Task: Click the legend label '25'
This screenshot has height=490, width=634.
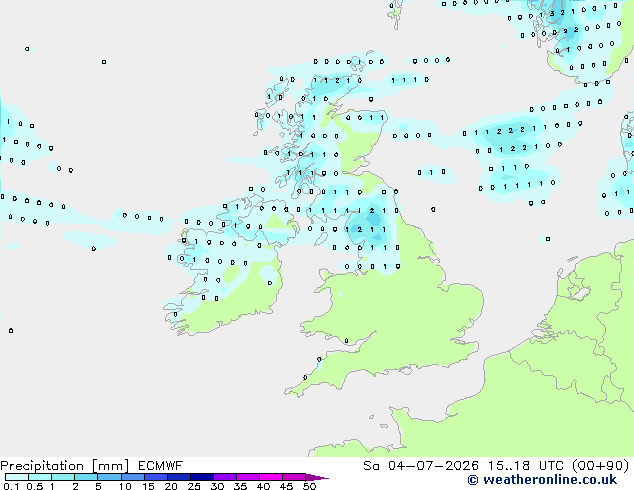Action: [194, 486]
